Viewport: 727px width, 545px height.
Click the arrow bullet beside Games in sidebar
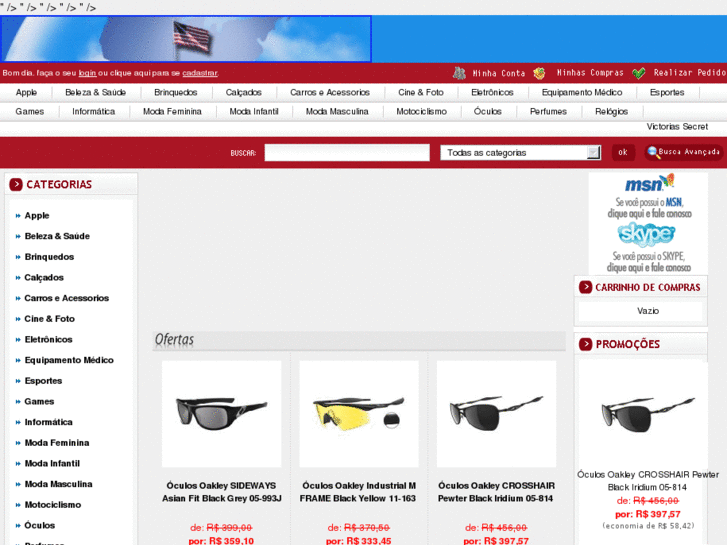[18, 402]
